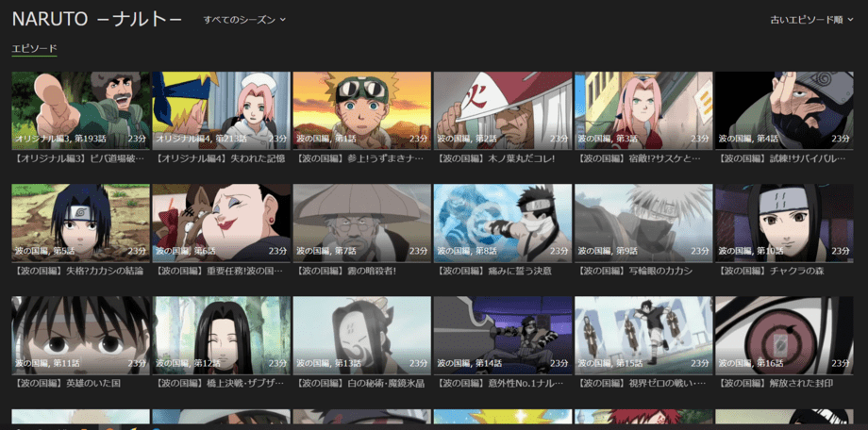The image size is (868, 430).
Task: Open the 古いエピソード順 sort order dropdown
Action: coord(811,20)
